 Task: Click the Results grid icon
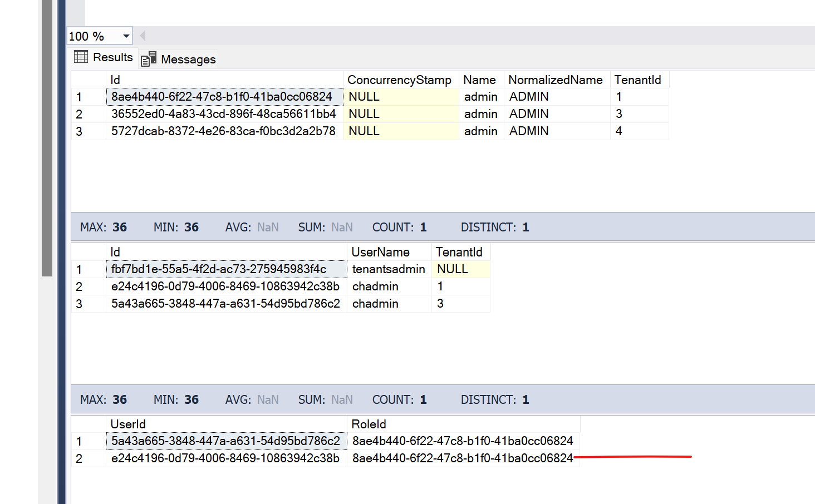coord(81,57)
